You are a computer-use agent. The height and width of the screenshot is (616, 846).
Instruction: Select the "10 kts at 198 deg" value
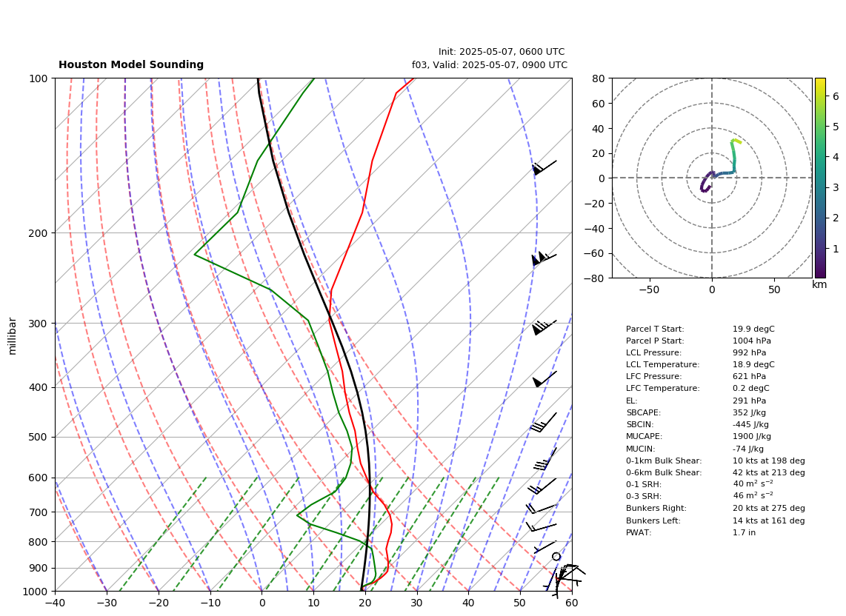tap(769, 461)
